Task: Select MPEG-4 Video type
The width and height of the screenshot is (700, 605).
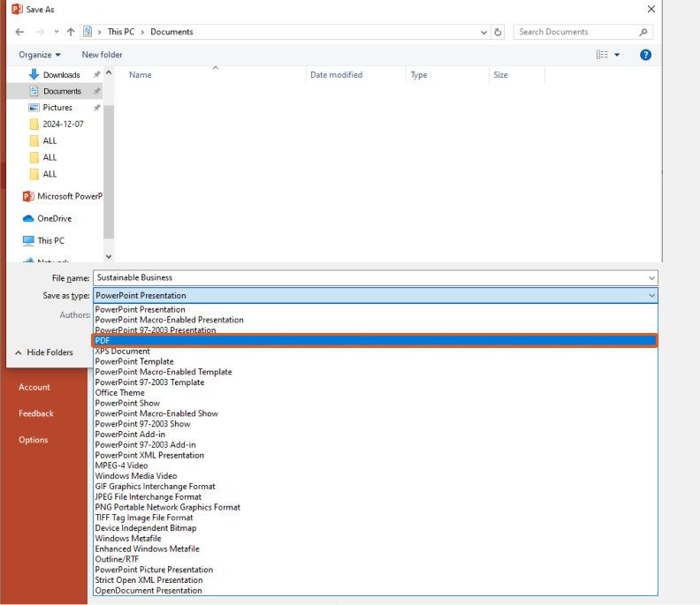Action: [376, 465]
